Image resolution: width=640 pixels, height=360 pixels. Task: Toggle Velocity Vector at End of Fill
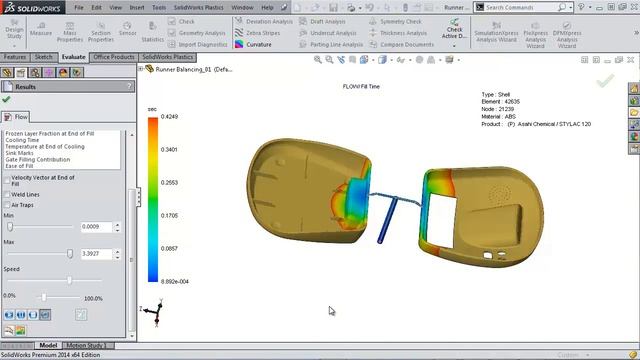tap(7, 180)
